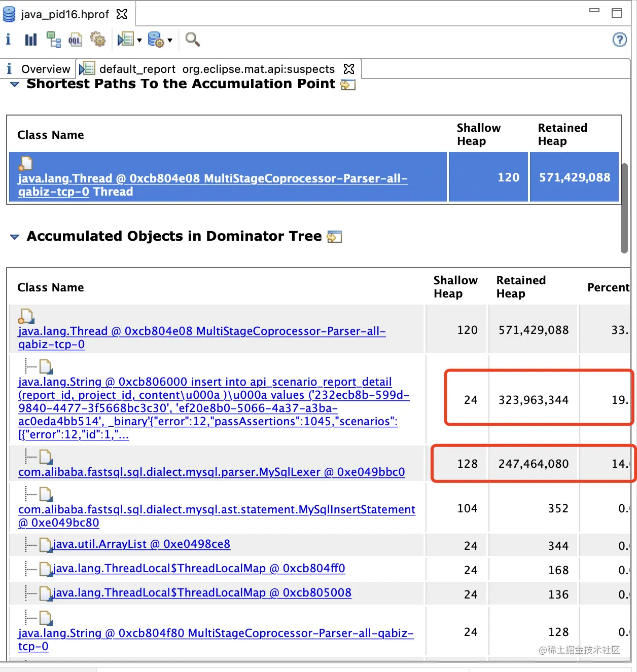This screenshot has width=637, height=672.
Task: Click the vertical scrollbar thumb
Action: pos(624,208)
